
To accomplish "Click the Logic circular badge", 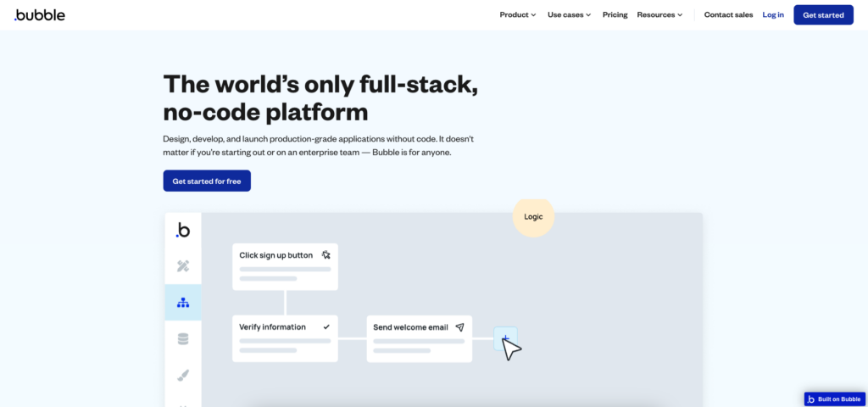I will [534, 217].
